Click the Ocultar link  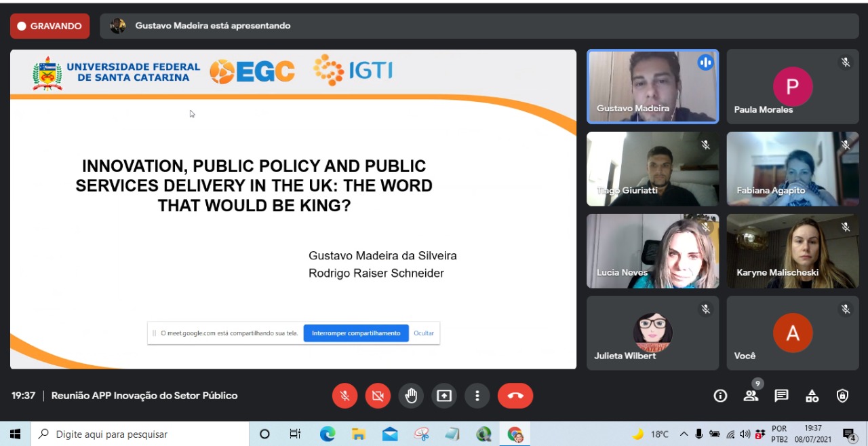point(424,333)
